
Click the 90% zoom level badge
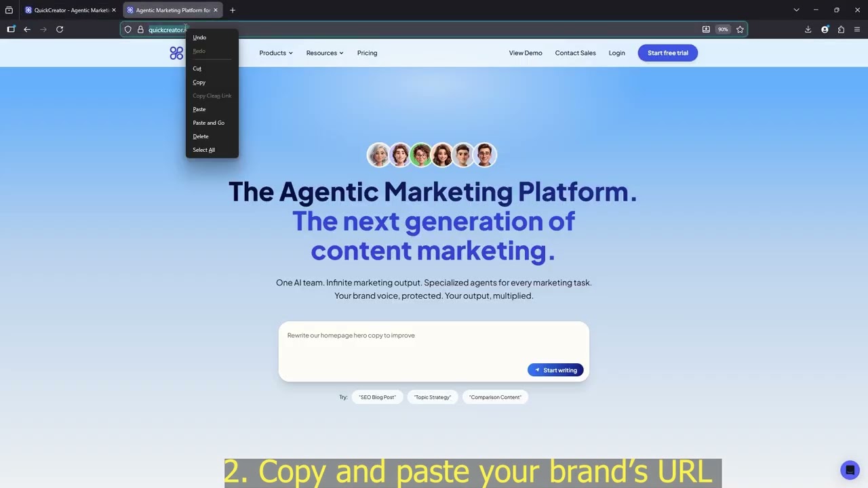[723, 29]
